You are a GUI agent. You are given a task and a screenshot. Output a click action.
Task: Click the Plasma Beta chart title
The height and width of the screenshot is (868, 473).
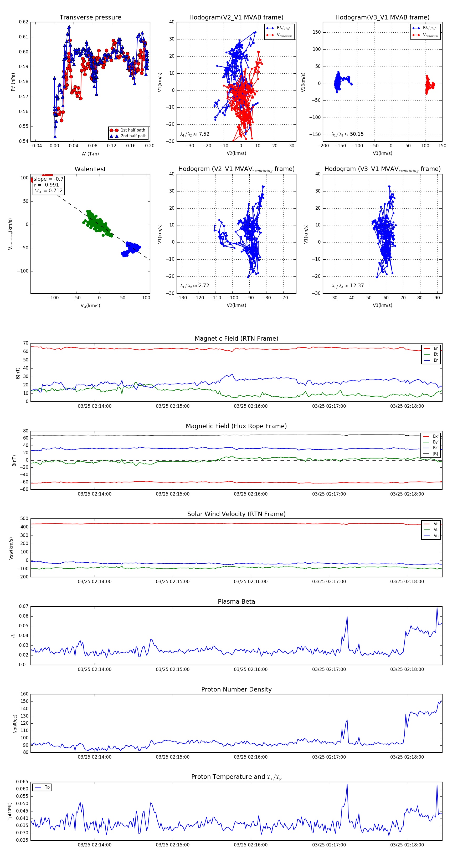click(x=236, y=602)
